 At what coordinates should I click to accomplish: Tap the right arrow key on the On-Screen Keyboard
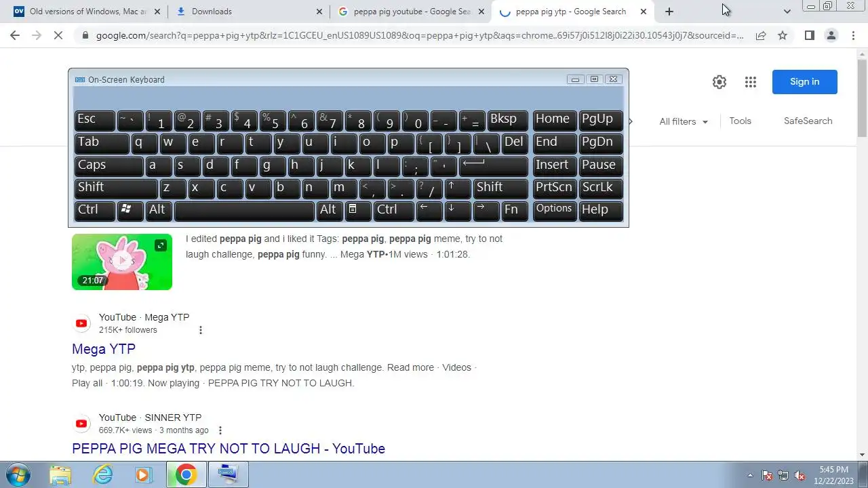click(x=486, y=210)
